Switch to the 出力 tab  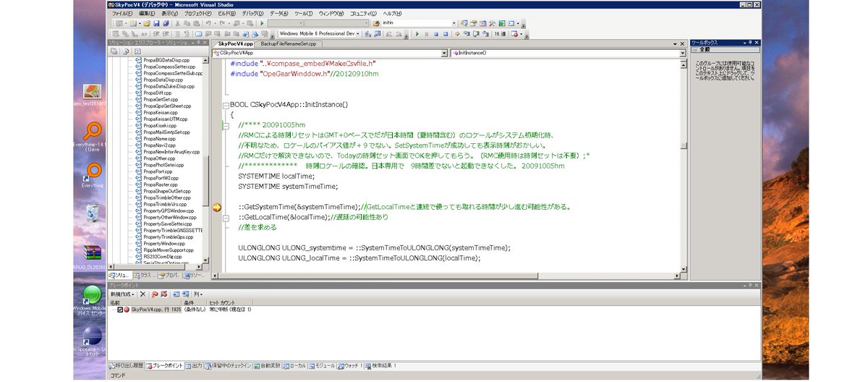(193, 366)
